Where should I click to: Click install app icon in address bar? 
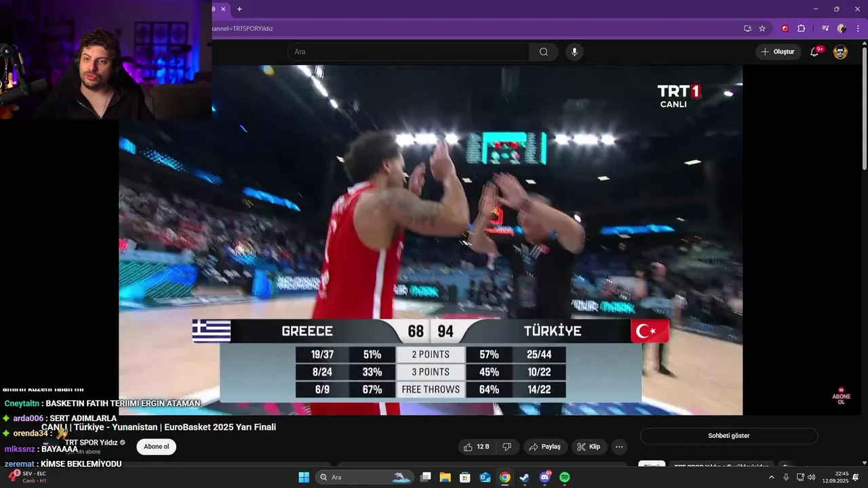pos(747,28)
